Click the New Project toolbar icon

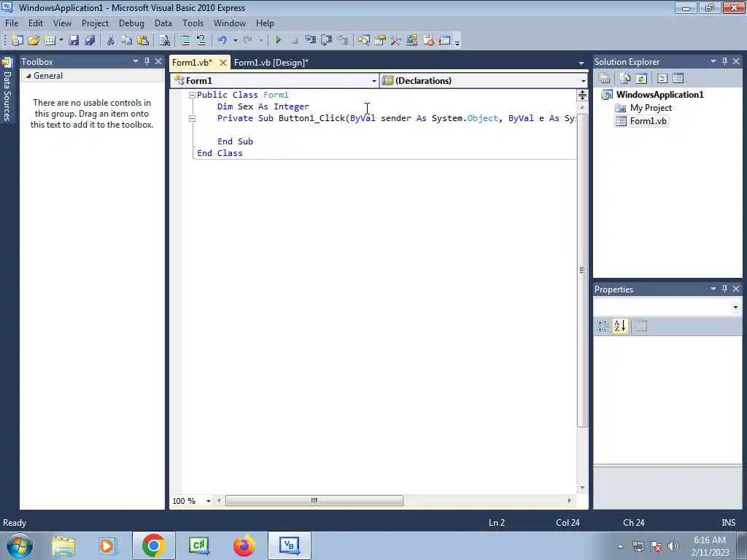pos(18,41)
